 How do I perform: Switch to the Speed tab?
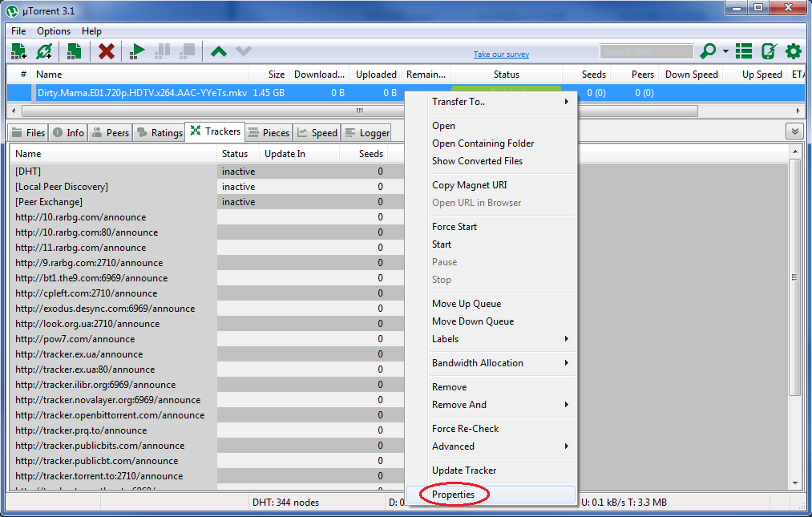click(x=317, y=132)
